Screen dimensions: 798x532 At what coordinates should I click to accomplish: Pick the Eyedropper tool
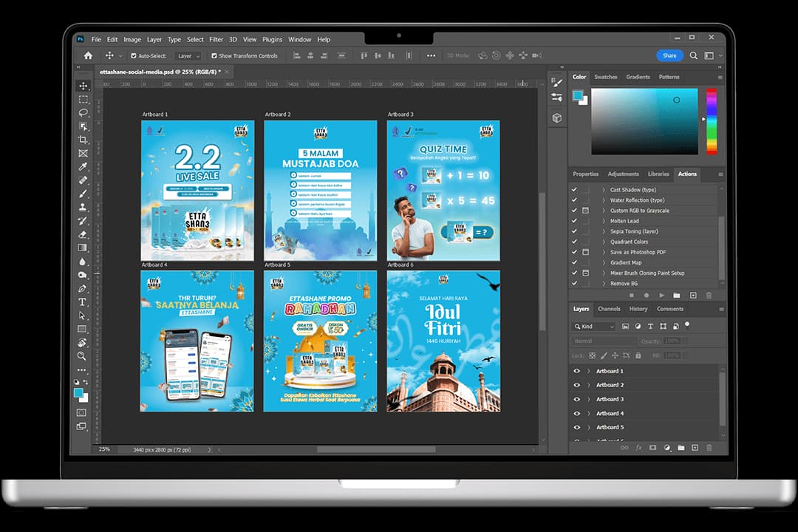83,166
